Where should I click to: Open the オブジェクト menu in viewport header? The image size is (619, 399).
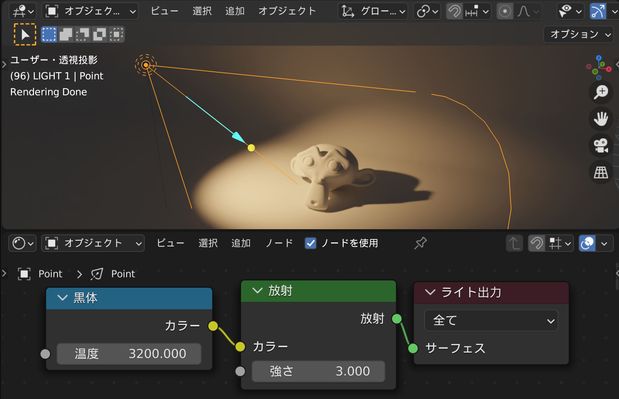(287, 11)
